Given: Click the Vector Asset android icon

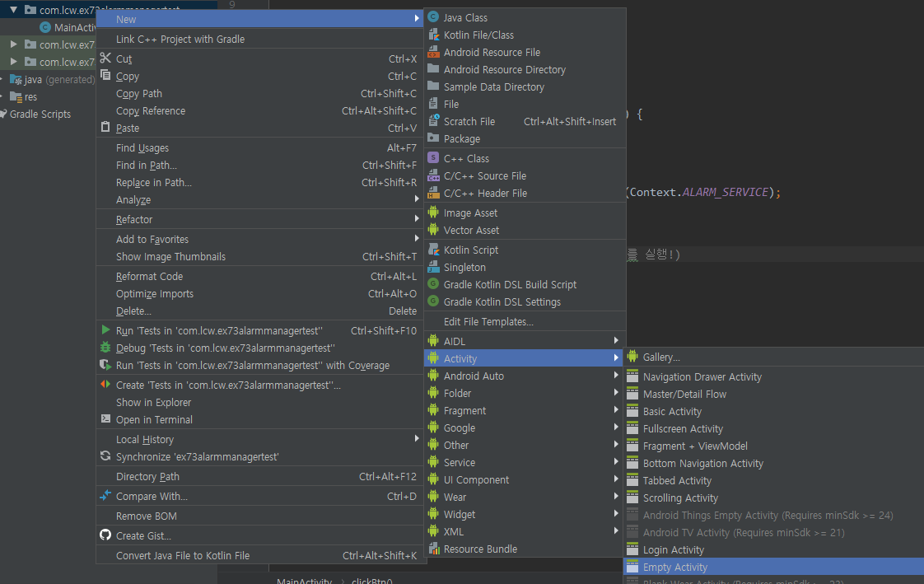Looking at the screenshot, I should 433,230.
